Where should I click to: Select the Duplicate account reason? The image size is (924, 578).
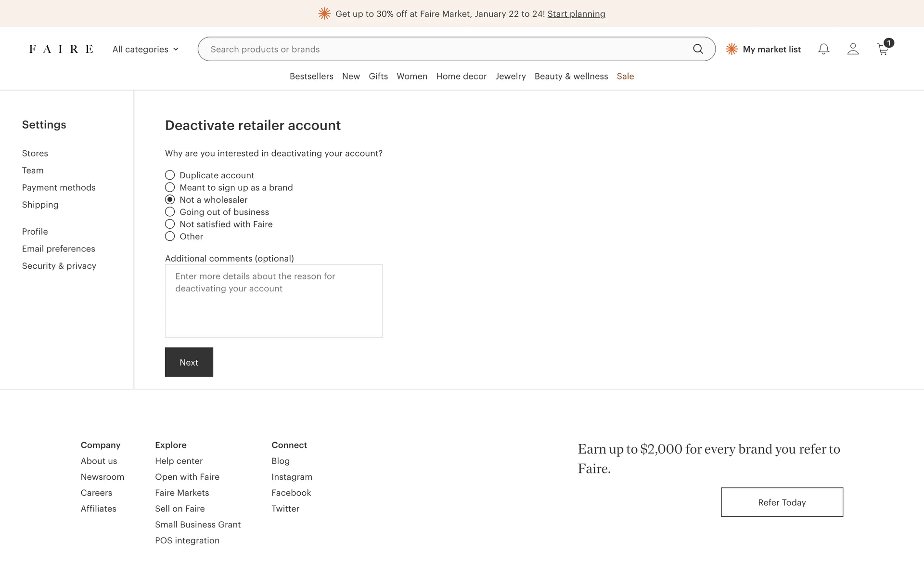click(170, 175)
